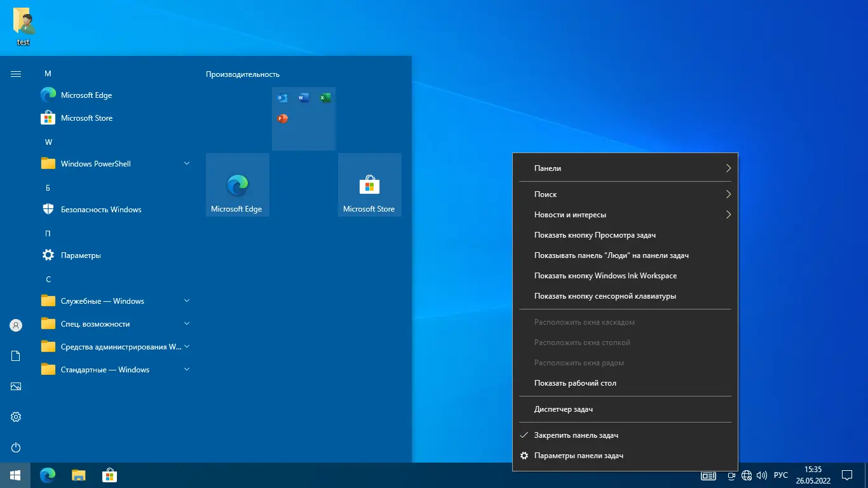
Task: Open Documents from the Start sidebar
Action: tap(16, 356)
